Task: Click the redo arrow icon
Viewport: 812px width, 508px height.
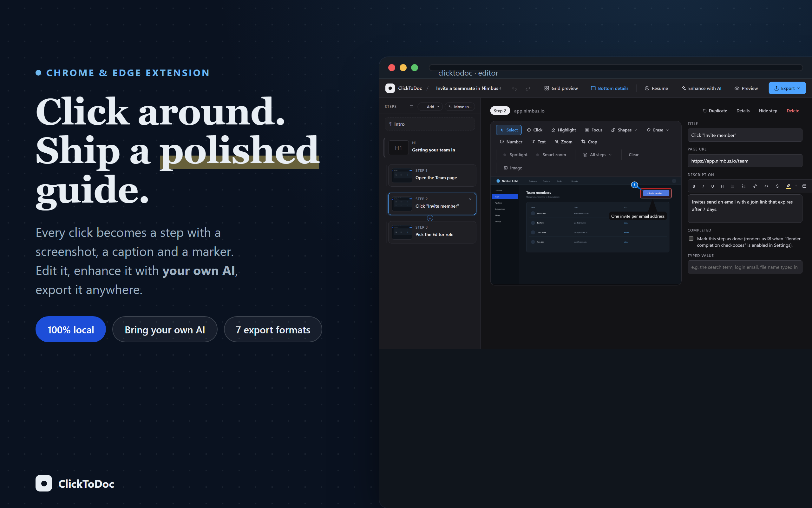Action: pyautogui.click(x=528, y=88)
